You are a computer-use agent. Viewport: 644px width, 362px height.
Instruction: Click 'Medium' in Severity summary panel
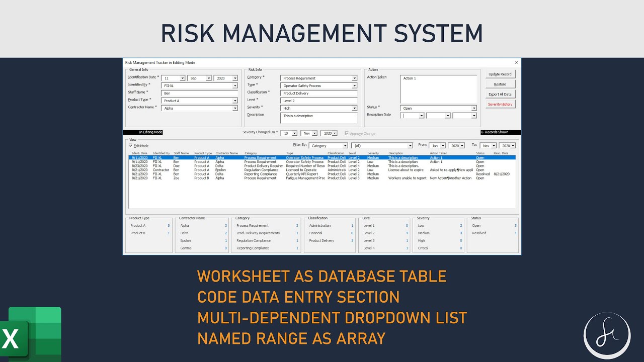[x=424, y=233]
